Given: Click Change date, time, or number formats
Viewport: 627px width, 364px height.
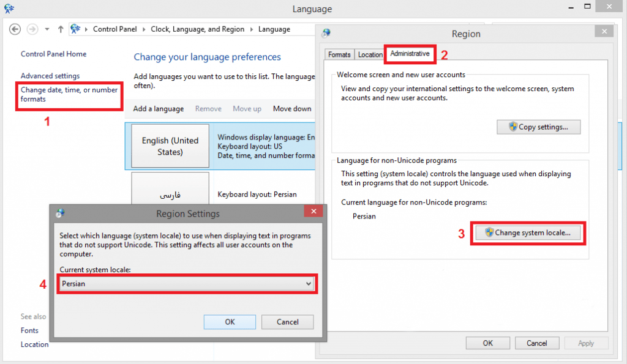Looking at the screenshot, I should tap(69, 94).
